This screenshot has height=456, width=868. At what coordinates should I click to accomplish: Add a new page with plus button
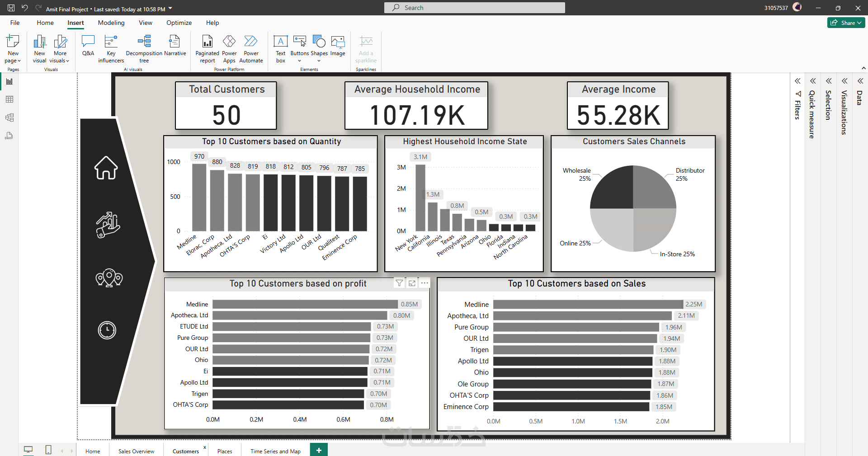click(319, 450)
